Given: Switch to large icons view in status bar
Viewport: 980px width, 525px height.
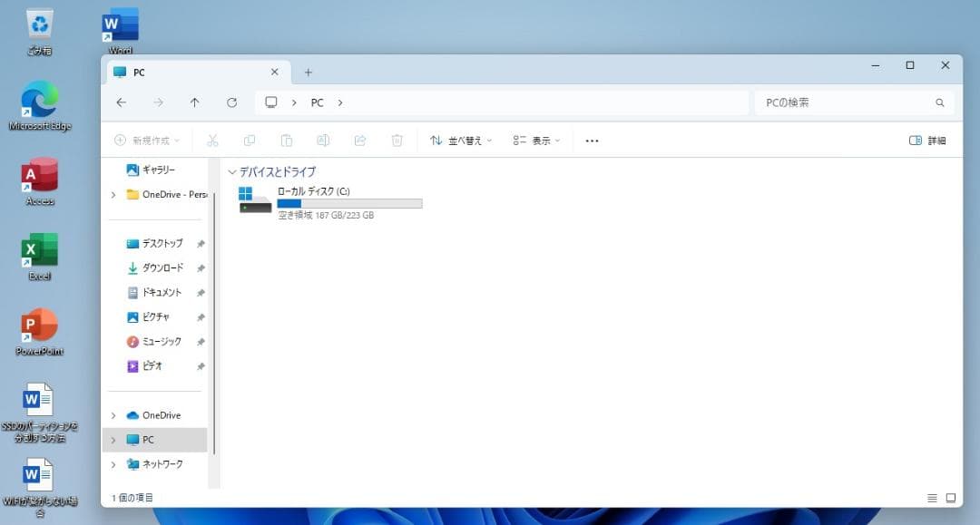Looking at the screenshot, I should click(x=951, y=497).
